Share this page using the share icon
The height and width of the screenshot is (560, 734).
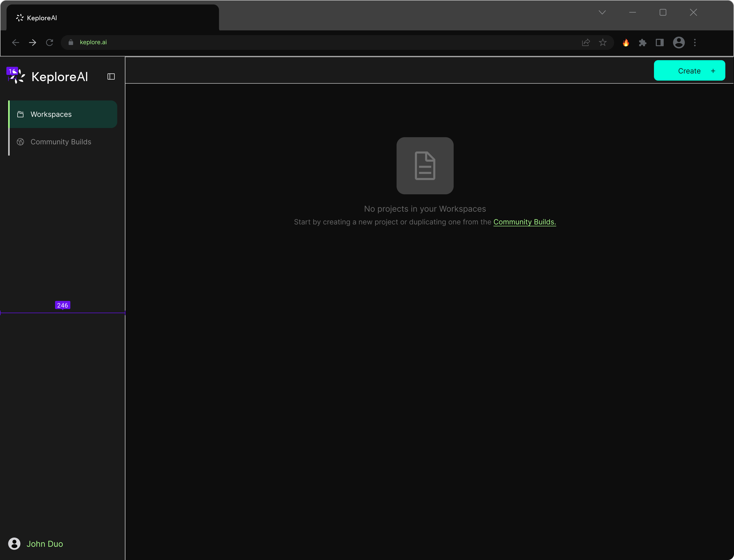(x=586, y=42)
